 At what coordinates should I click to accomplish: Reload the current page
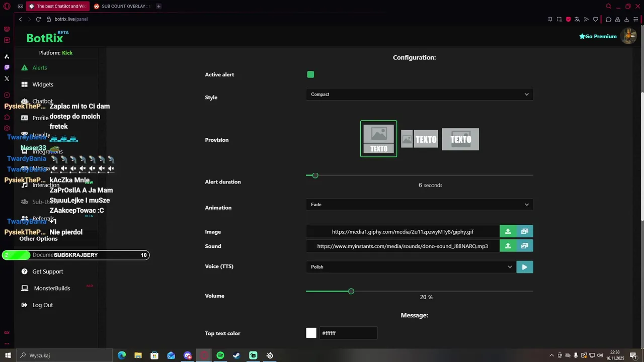pos(38,19)
